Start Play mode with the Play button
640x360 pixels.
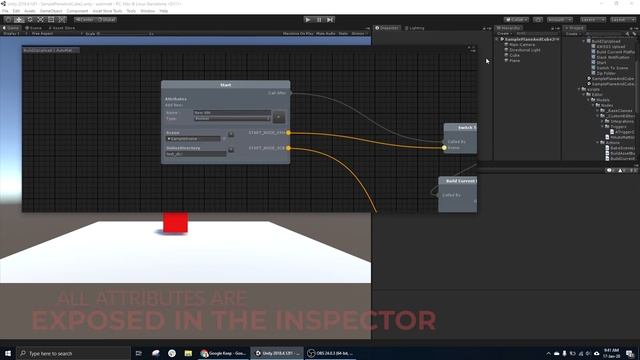pyautogui.click(x=308, y=20)
